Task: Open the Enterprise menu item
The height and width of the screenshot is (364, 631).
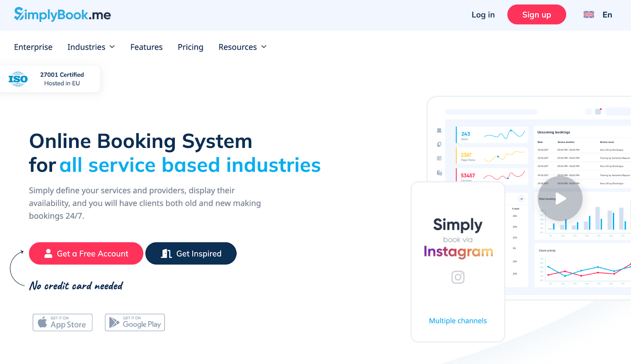Action: click(33, 47)
